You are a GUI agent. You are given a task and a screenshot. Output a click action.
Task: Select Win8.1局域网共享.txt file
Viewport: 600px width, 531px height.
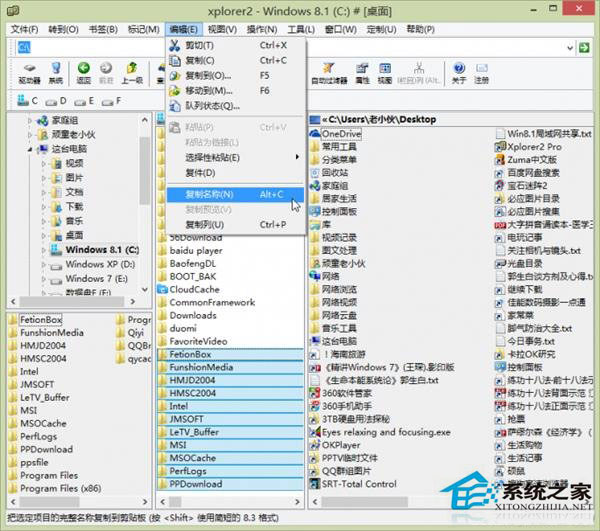pos(543,134)
